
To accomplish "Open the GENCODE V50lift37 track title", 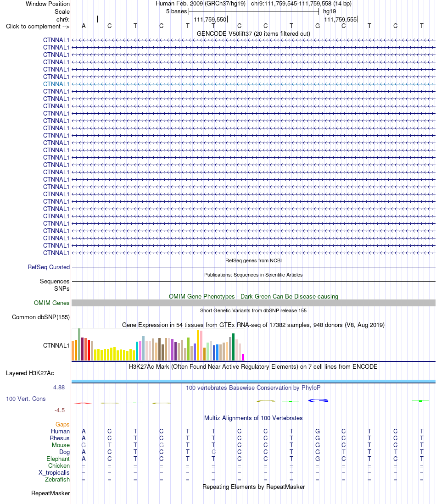I will [253, 34].
